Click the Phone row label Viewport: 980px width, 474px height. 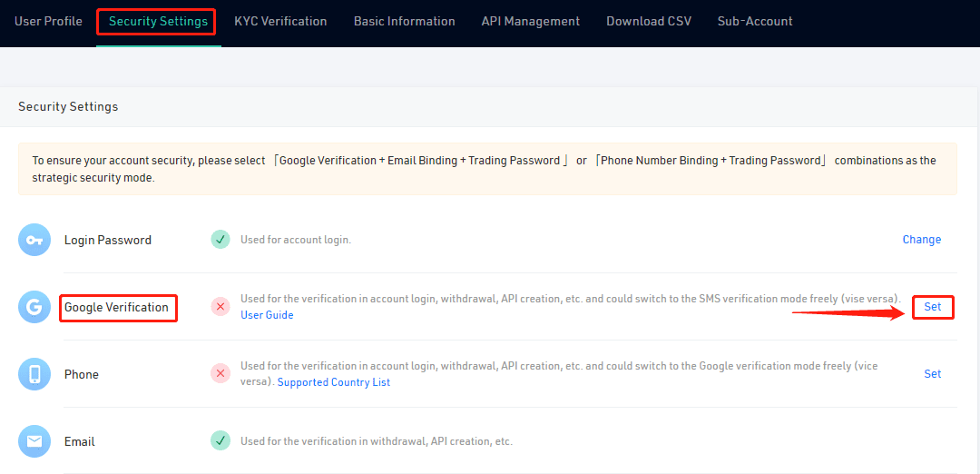point(82,375)
